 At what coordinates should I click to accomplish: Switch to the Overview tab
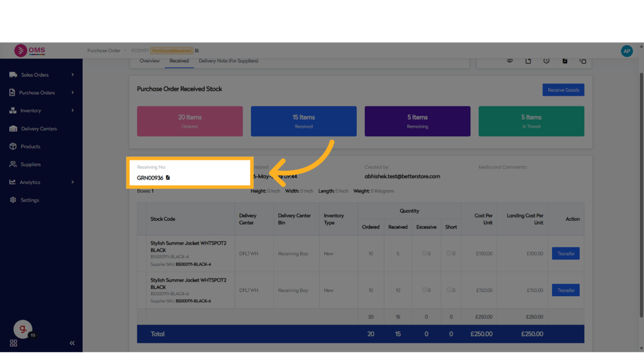149,61
